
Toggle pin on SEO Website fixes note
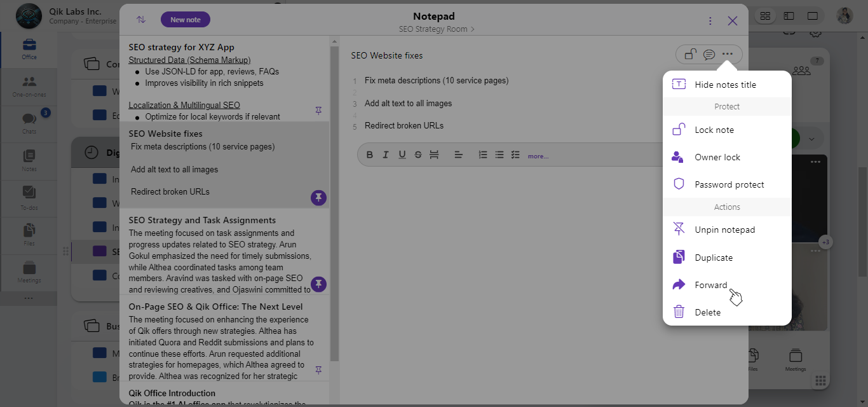318,197
